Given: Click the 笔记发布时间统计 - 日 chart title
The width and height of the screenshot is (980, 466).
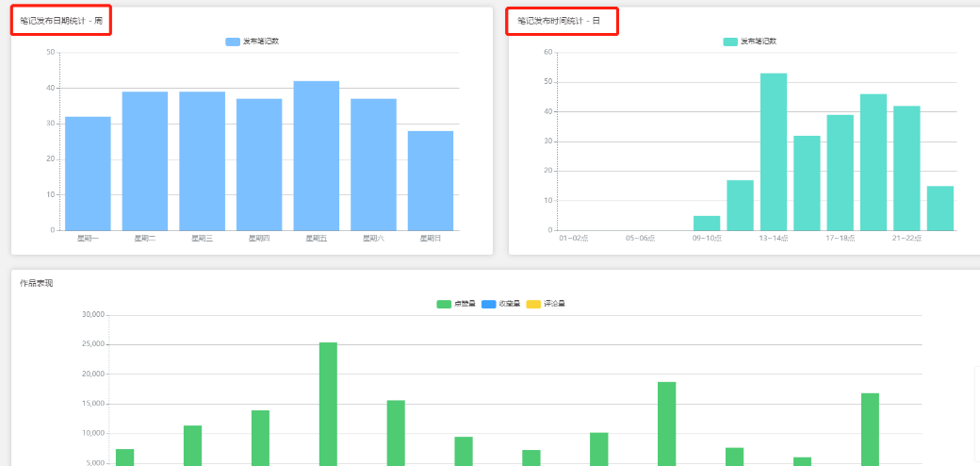Looking at the screenshot, I should pos(559,21).
